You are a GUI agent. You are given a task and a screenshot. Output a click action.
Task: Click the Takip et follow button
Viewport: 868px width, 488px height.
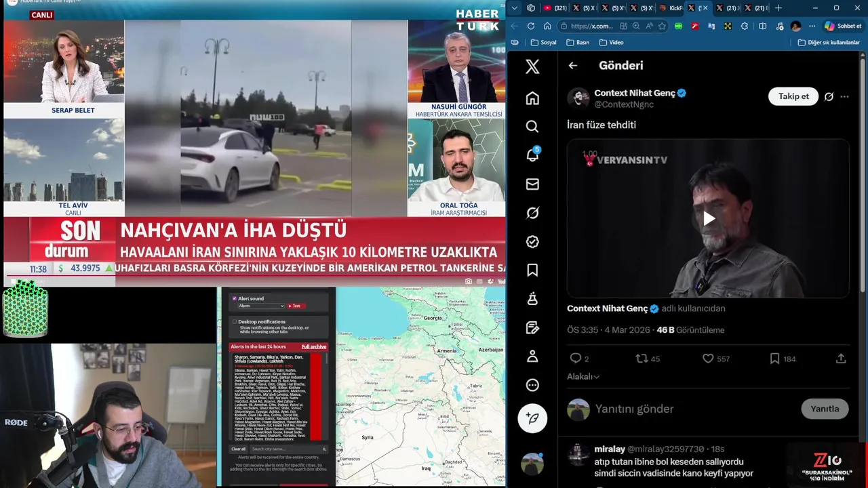click(x=793, y=96)
